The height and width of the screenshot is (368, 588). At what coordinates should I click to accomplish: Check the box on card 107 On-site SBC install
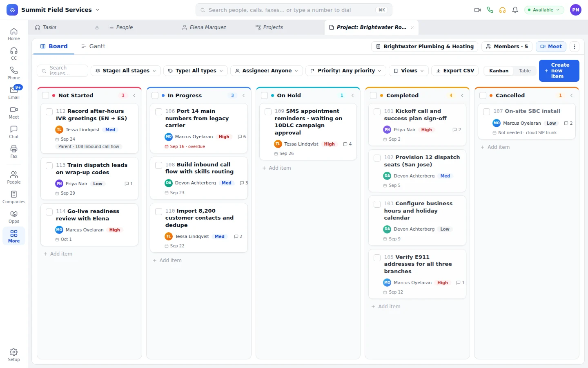[487, 112]
